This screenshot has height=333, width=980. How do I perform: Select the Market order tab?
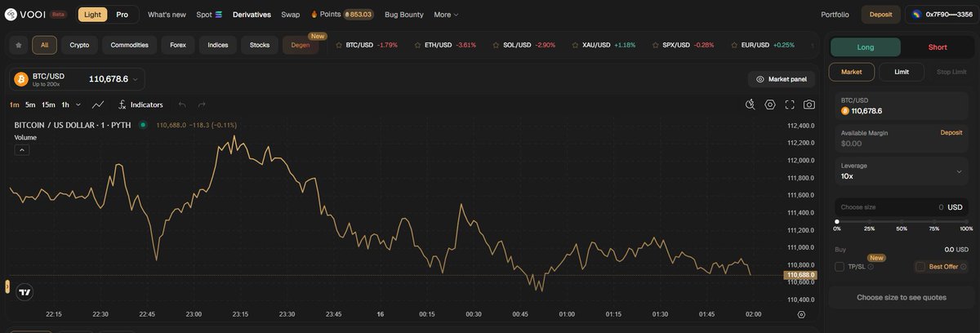(852, 72)
